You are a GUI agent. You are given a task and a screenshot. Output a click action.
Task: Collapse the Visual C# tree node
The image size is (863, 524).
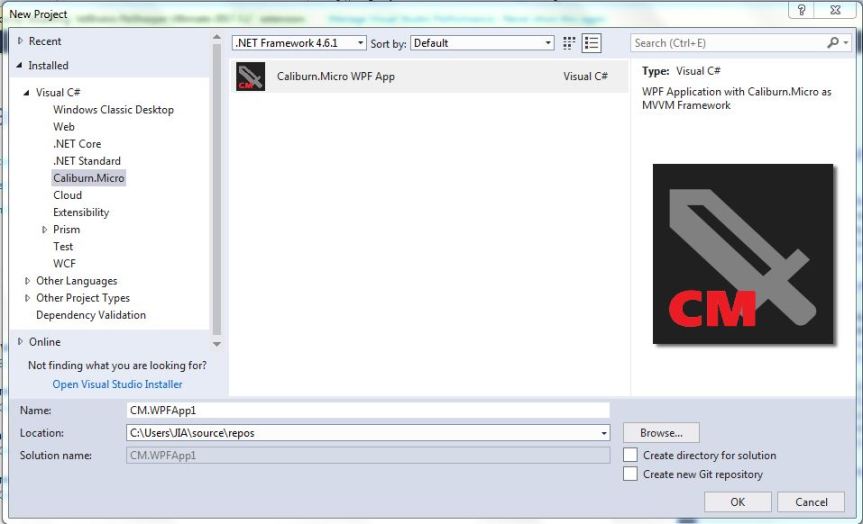[28, 93]
